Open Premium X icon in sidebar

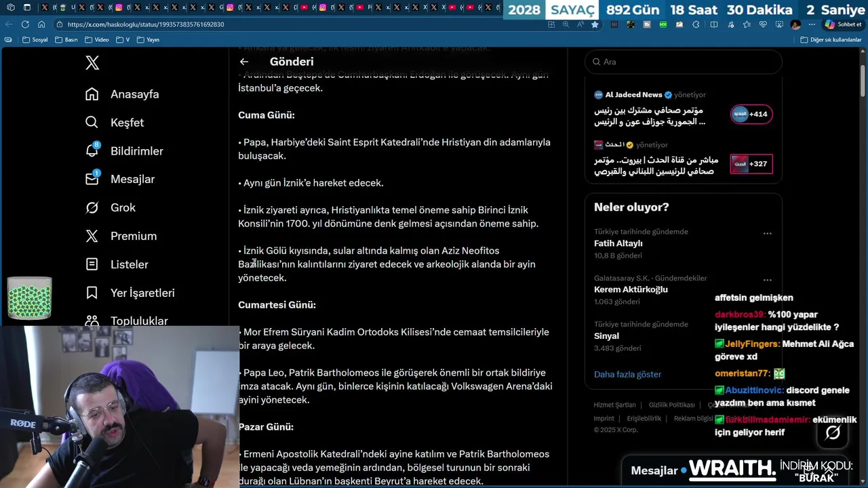[x=92, y=236]
